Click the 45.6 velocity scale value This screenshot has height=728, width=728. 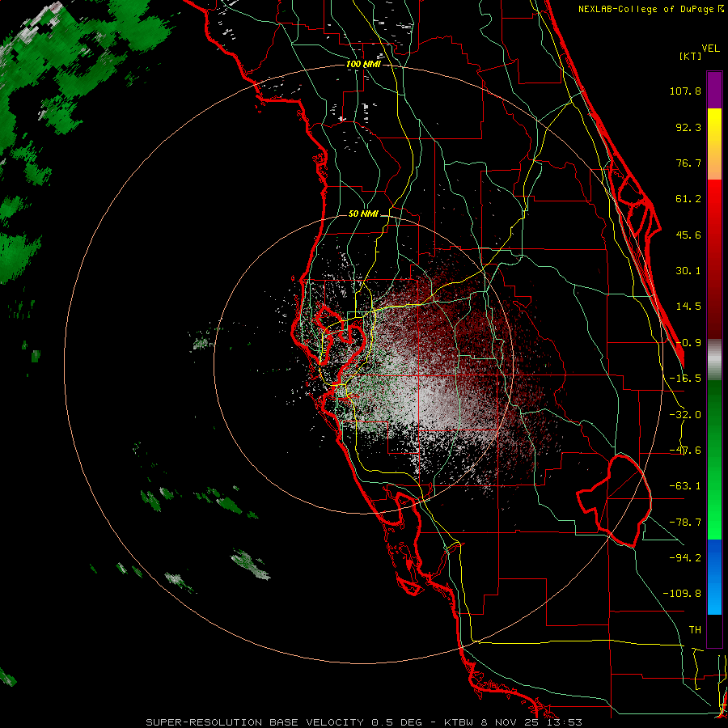pyautogui.click(x=688, y=235)
